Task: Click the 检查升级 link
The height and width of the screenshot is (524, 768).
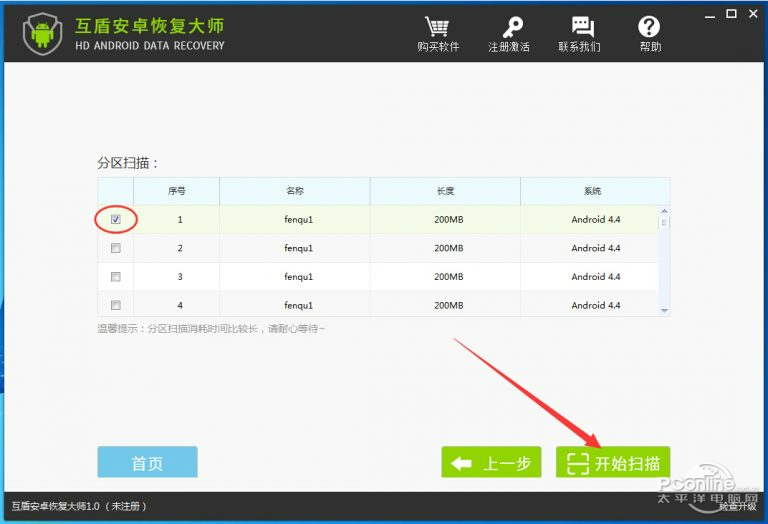Action: [x=738, y=506]
